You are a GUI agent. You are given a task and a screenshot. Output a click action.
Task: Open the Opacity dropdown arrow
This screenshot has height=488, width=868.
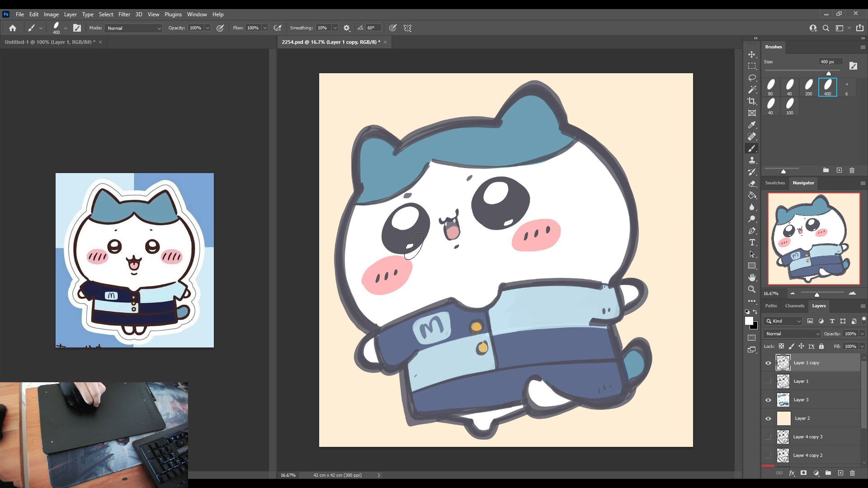(x=208, y=28)
